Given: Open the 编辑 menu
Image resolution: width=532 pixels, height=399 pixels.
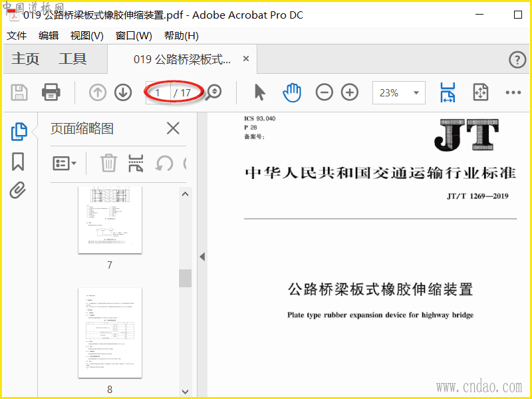Looking at the screenshot, I should (48, 36).
